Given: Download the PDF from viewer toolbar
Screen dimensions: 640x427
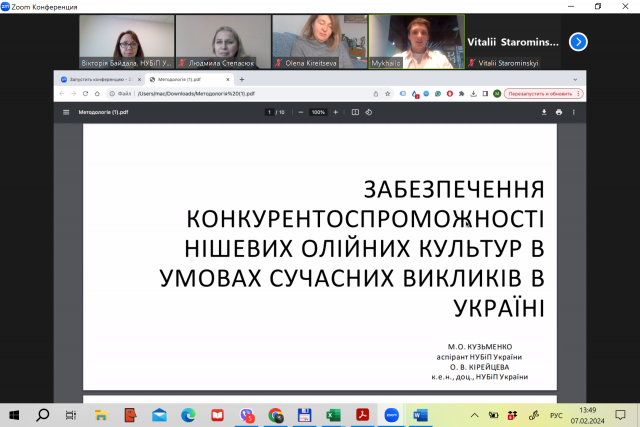Looking at the screenshot, I should click(x=544, y=112).
